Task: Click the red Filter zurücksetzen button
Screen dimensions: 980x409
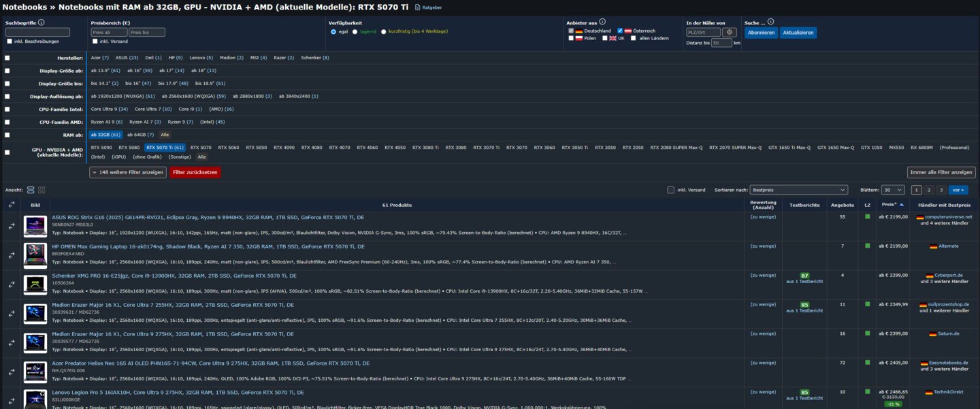Action: tap(195, 172)
